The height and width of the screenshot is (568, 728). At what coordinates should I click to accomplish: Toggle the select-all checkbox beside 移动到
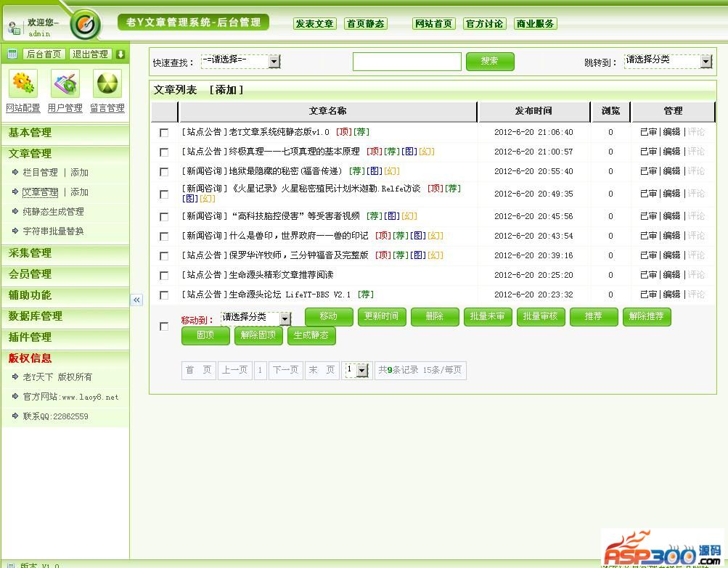tap(164, 326)
